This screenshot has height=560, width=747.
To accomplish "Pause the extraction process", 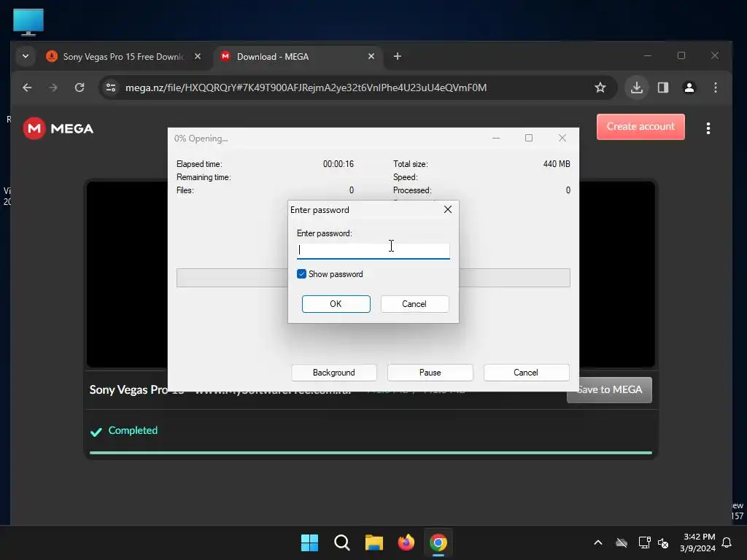I will (430, 373).
